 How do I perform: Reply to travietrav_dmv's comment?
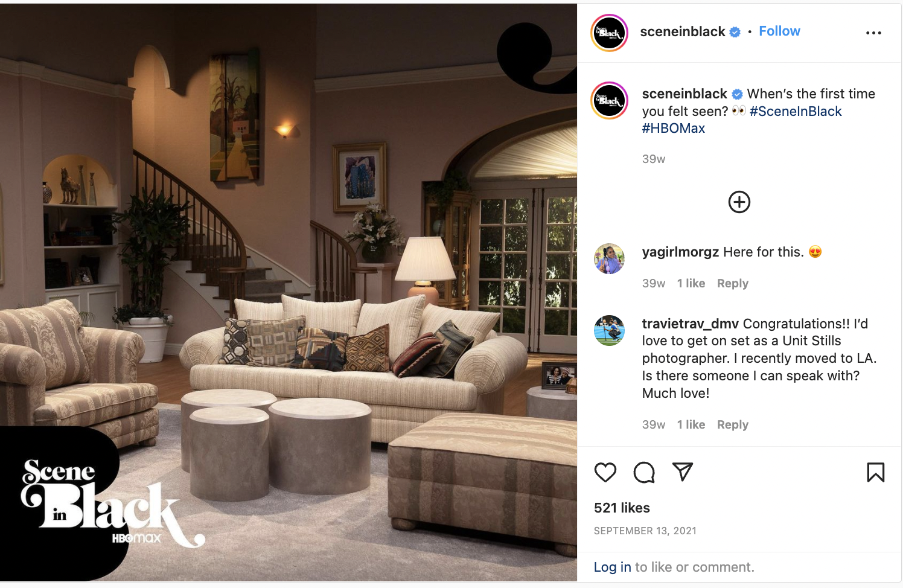pos(733,424)
